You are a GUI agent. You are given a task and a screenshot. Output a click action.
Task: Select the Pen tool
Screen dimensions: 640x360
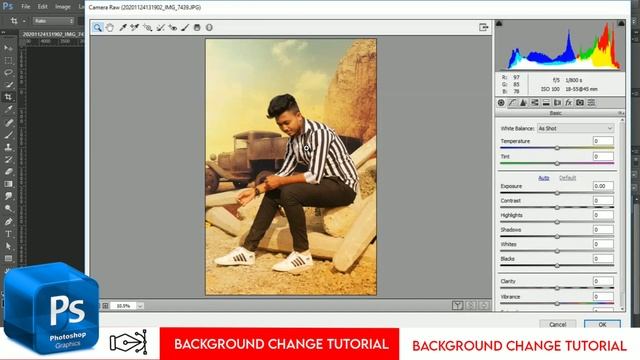pyautogui.click(x=8, y=221)
